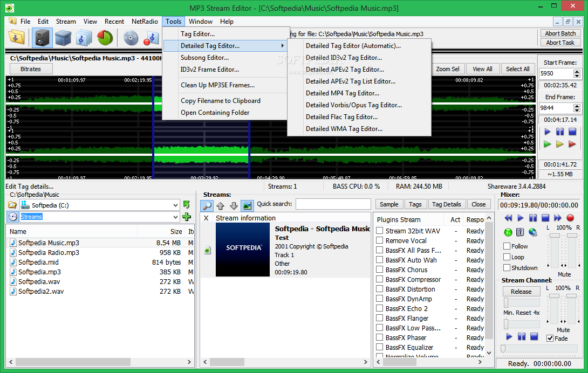
Task: Click the record-to-music-file toolbar icon
Action: coord(152,38)
